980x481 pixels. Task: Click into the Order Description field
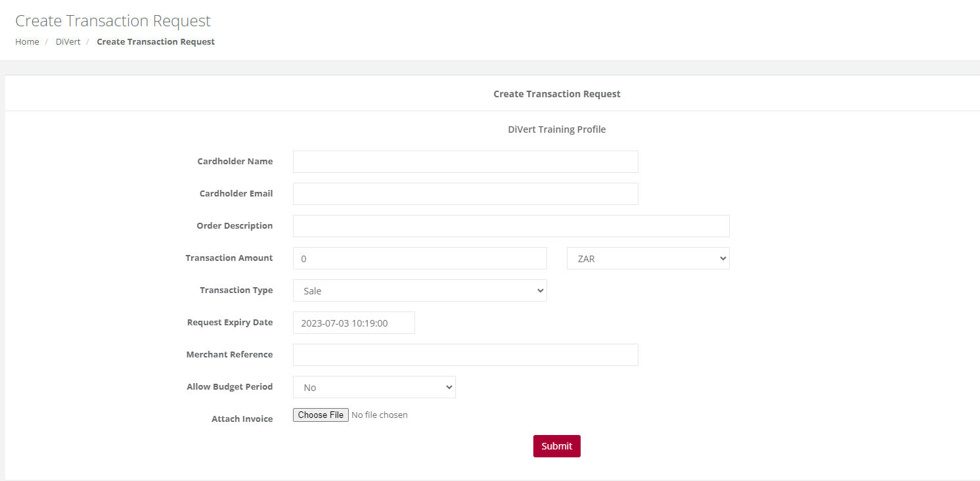511,226
